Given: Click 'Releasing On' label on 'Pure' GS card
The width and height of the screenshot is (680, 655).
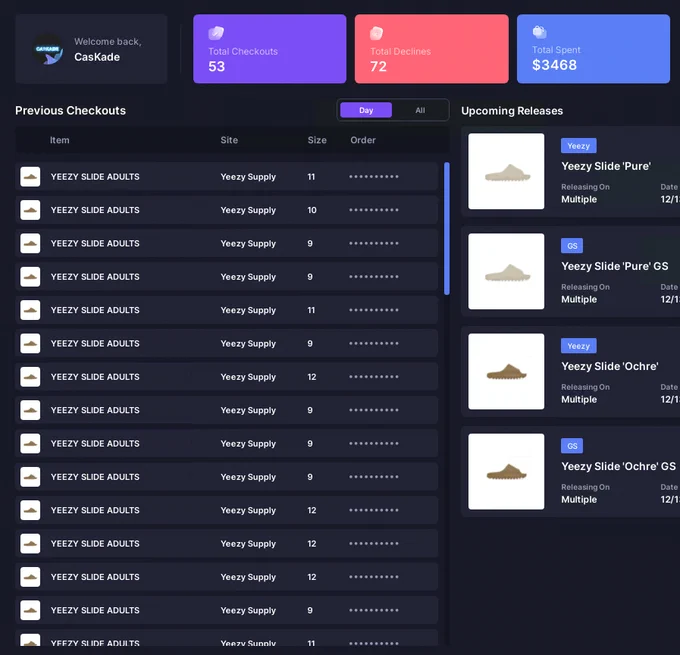Looking at the screenshot, I should point(585,287).
